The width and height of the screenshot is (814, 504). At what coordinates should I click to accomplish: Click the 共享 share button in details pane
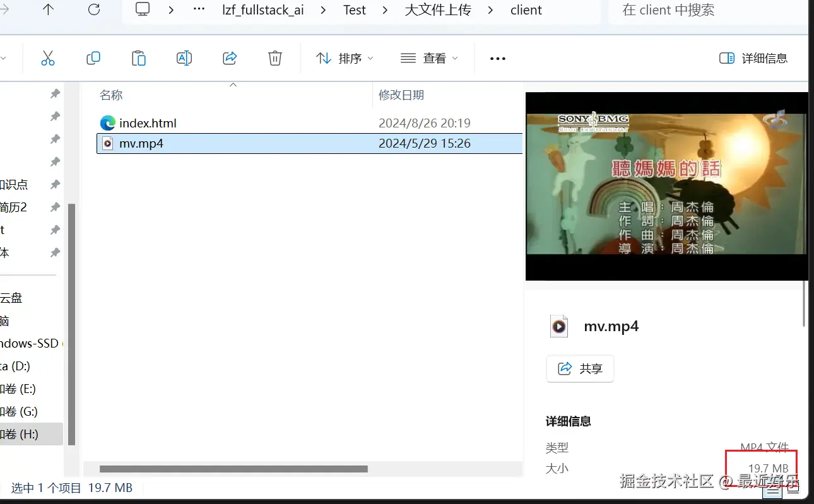click(580, 368)
